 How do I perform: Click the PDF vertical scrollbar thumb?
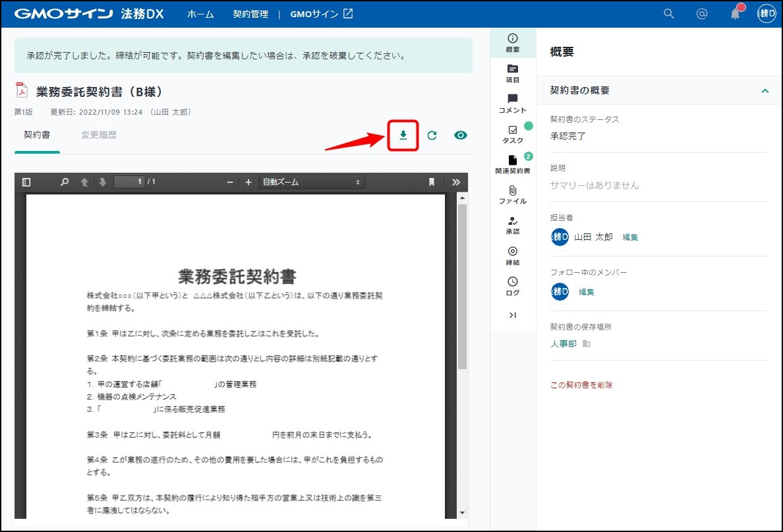tap(462, 287)
